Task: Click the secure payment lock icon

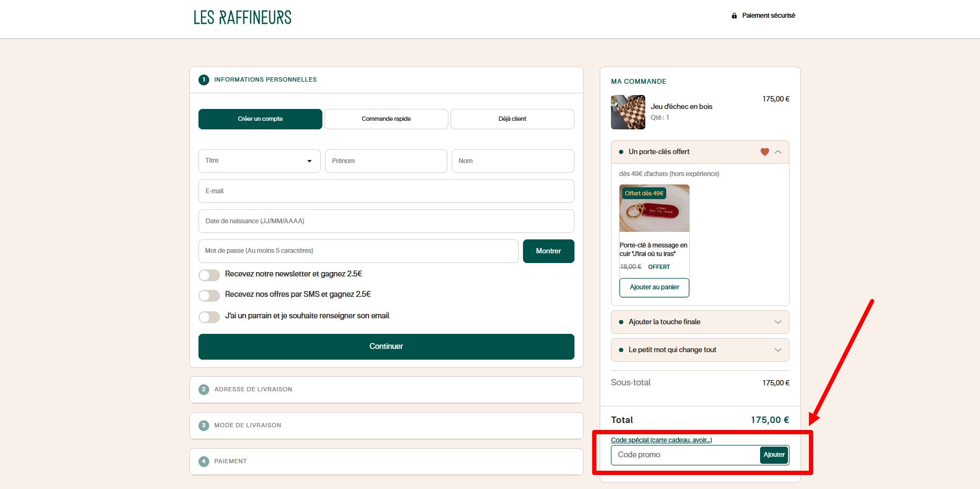Action: tap(734, 16)
